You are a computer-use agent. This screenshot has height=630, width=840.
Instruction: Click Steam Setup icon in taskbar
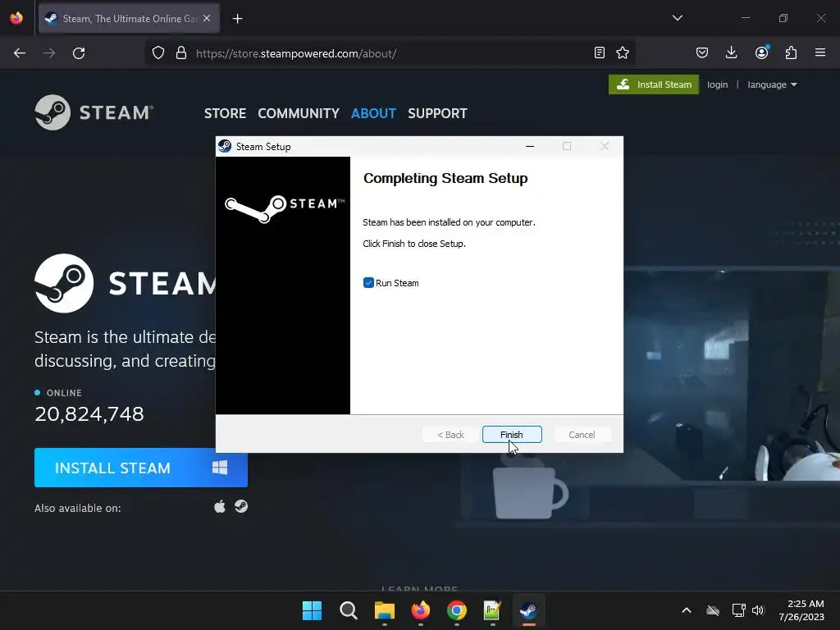pos(529,610)
